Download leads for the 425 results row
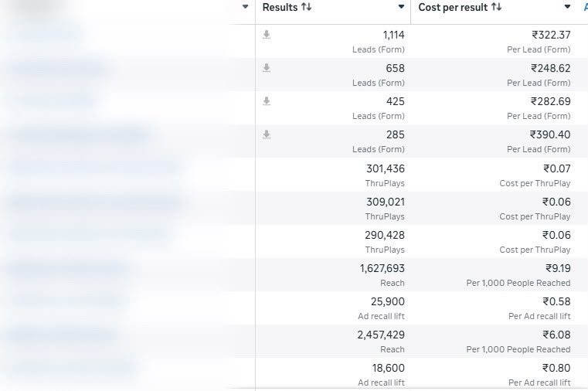The image size is (588, 391). pyautogui.click(x=267, y=101)
